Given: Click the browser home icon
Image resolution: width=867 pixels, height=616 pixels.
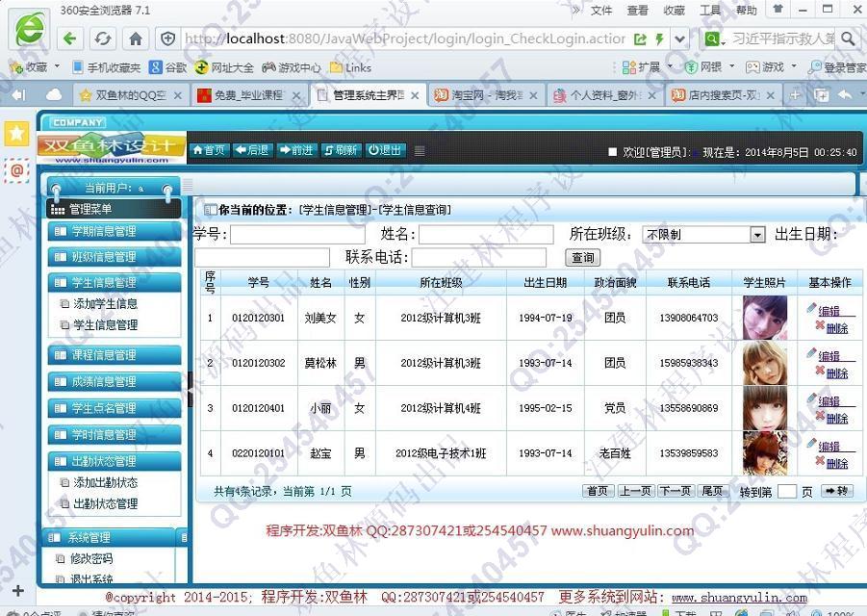Looking at the screenshot, I should [136, 38].
